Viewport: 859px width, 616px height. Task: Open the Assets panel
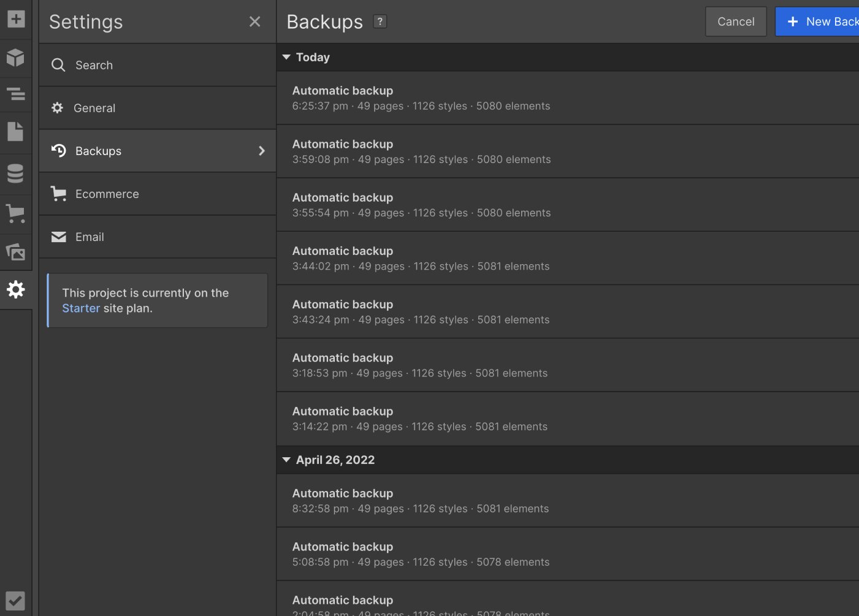(16, 252)
